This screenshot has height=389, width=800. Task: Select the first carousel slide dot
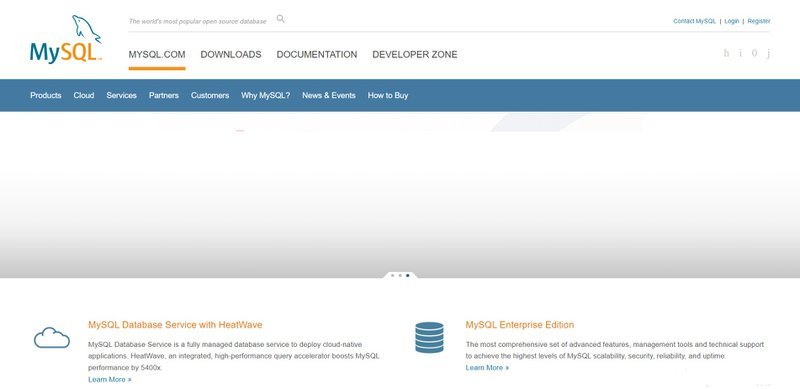click(x=392, y=275)
